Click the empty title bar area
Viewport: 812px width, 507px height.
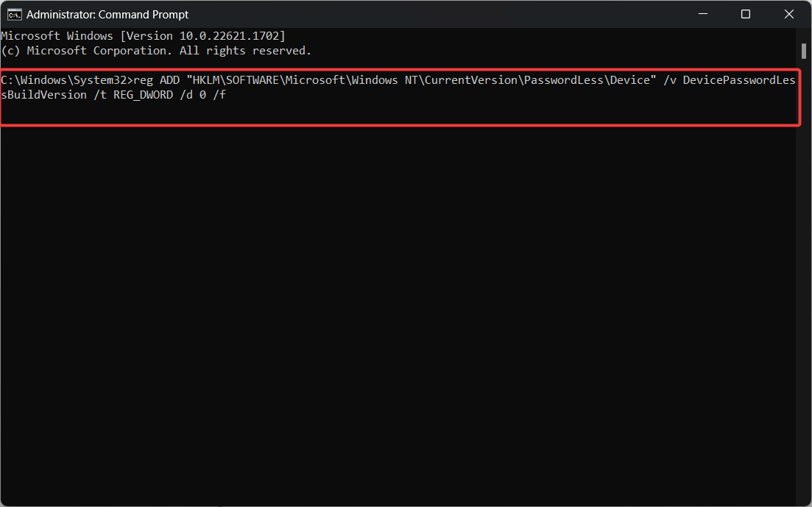click(435, 14)
